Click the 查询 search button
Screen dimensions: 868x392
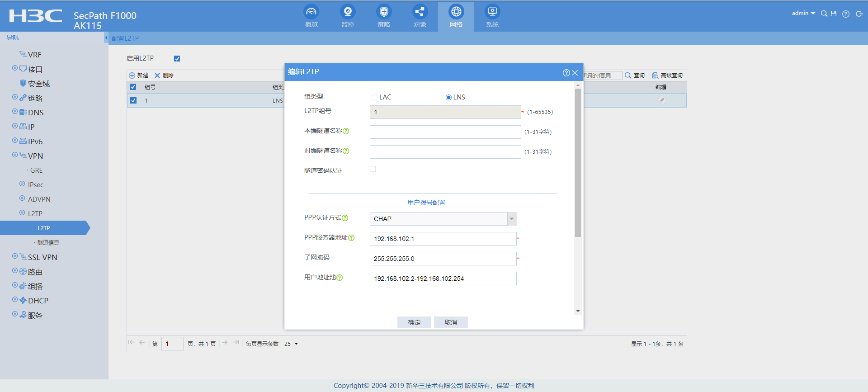click(x=635, y=76)
